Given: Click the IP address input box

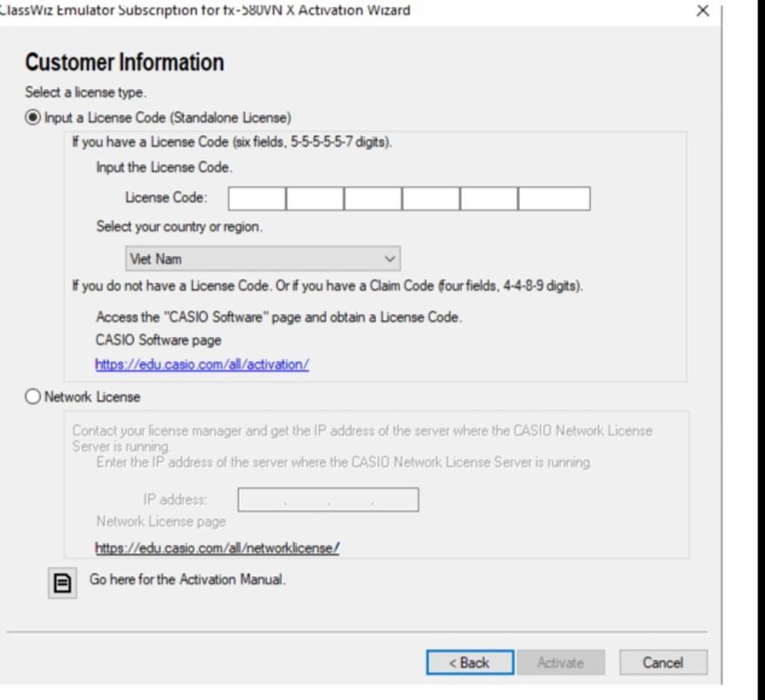Looking at the screenshot, I should 329,500.
